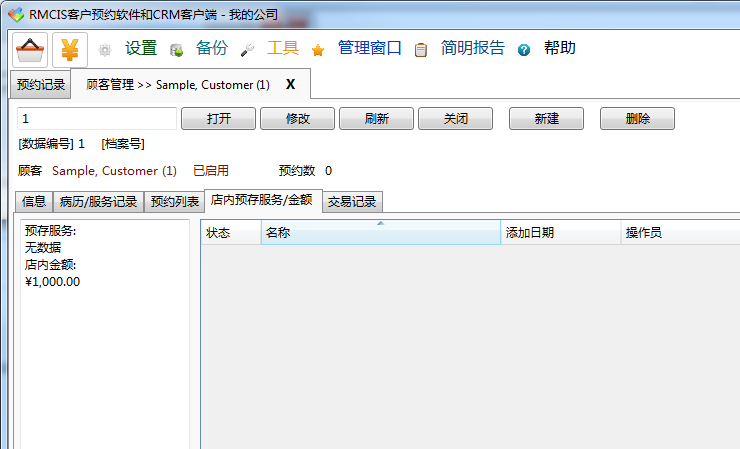Click the 店内金额: label
This screenshot has height=449, width=740.
coord(50,265)
